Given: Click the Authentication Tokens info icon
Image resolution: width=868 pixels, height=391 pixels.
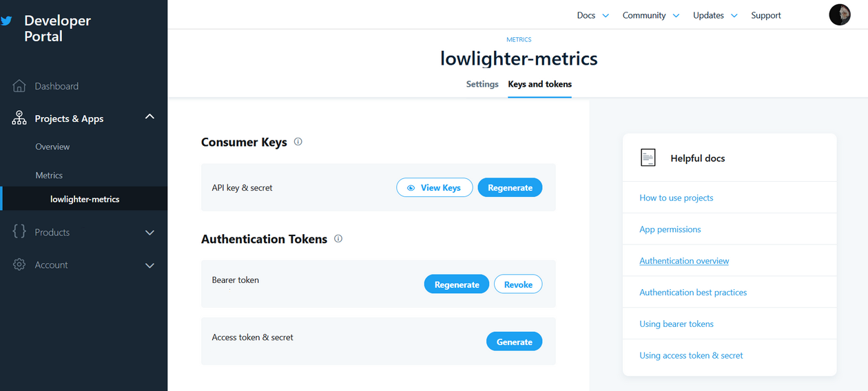Looking at the screenshot, I should coord(338,239).
